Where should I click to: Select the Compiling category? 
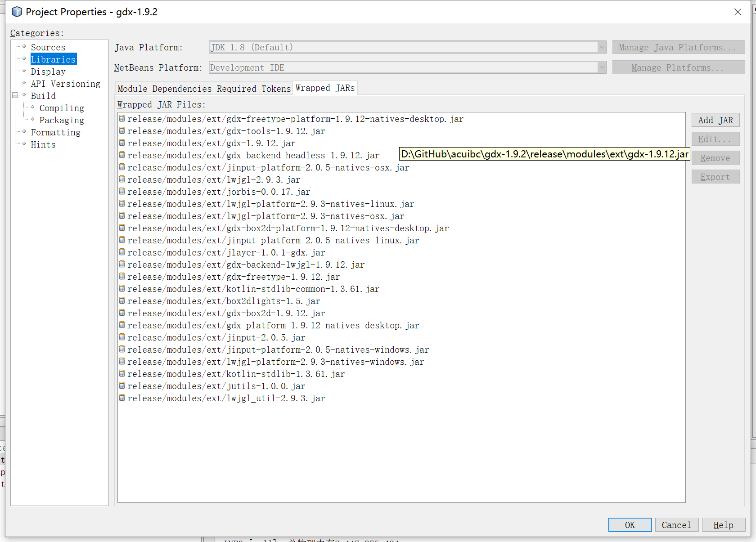tap(62, 108)
